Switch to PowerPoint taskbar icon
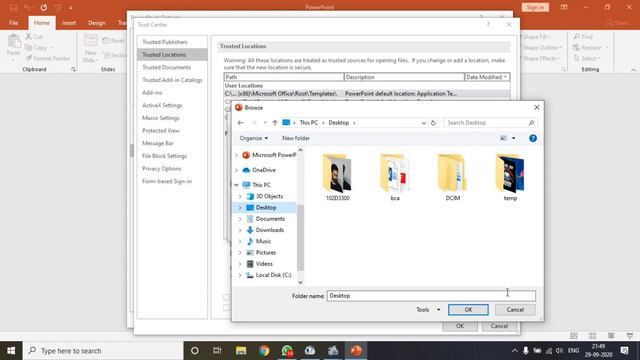The image size is (640, 360). 356,351
